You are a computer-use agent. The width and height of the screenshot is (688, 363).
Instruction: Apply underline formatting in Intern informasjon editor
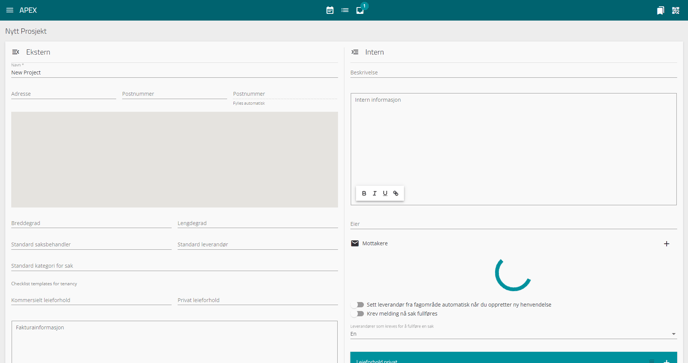(x=385, y=193)
